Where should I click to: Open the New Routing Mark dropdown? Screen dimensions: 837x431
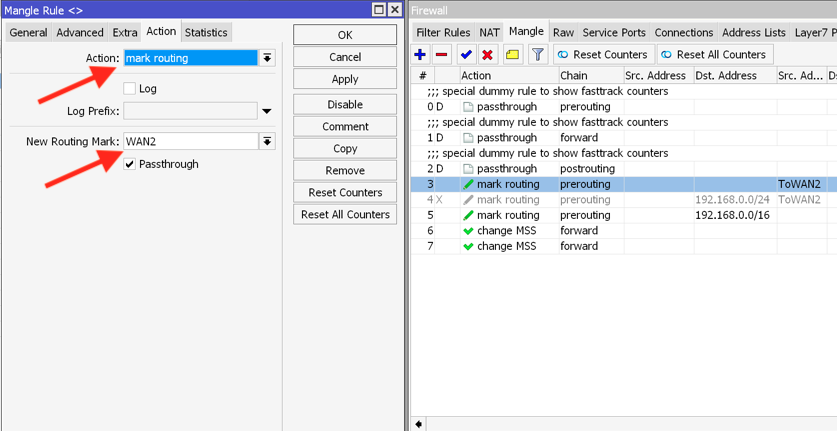(x=267, y=142)
